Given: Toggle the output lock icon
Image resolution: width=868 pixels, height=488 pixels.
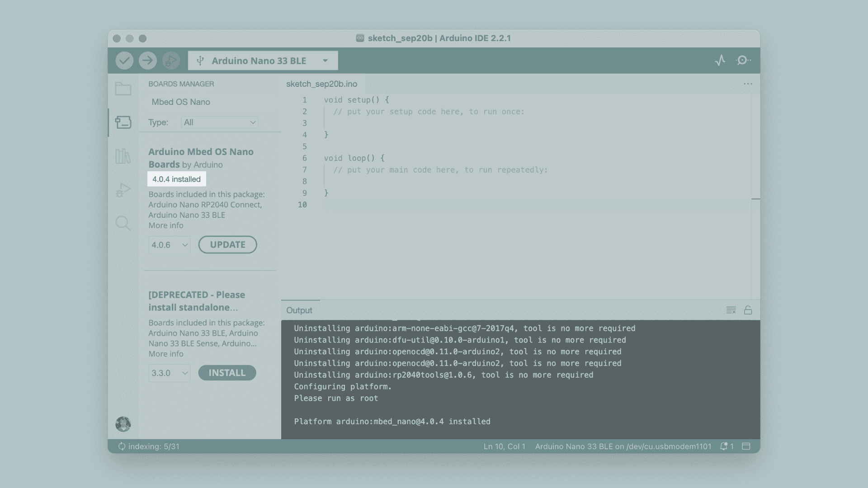Looking at the screenshot, I should (748, 310).
